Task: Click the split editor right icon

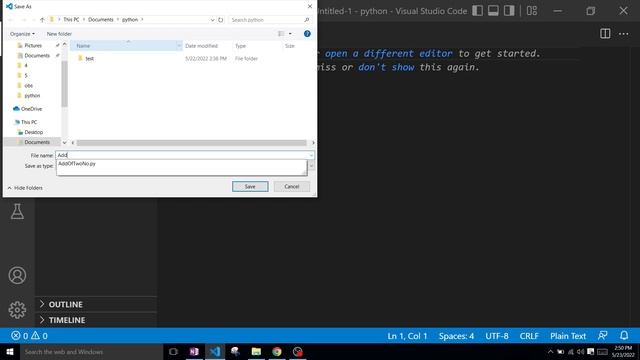Action: 605,34
